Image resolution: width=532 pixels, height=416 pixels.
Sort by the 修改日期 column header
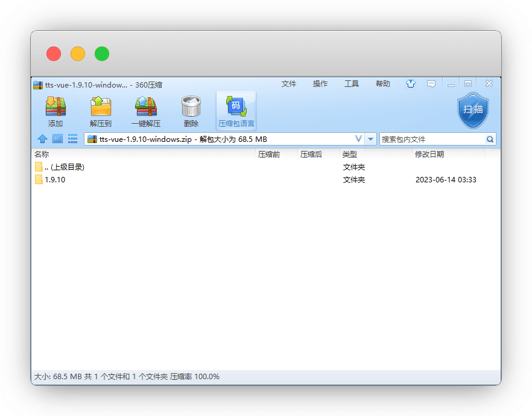(x=429, y=155)
